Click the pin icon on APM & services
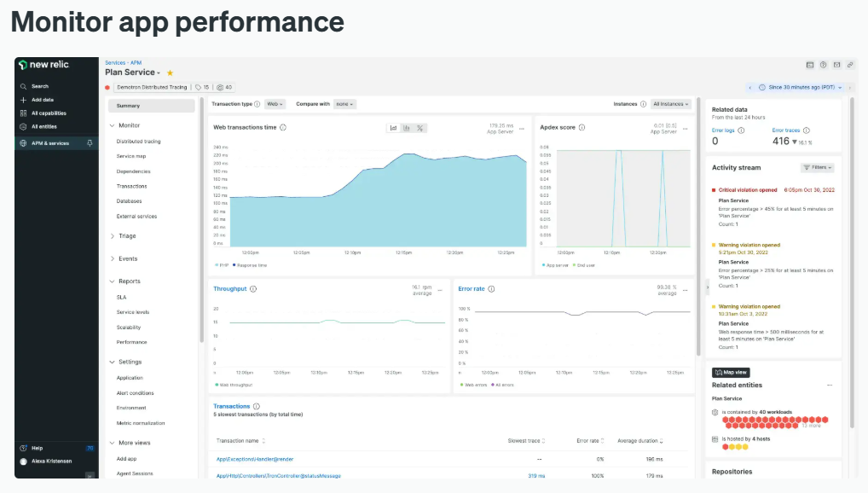Viewport: 868px width, 493px height. tap(90, 143)
